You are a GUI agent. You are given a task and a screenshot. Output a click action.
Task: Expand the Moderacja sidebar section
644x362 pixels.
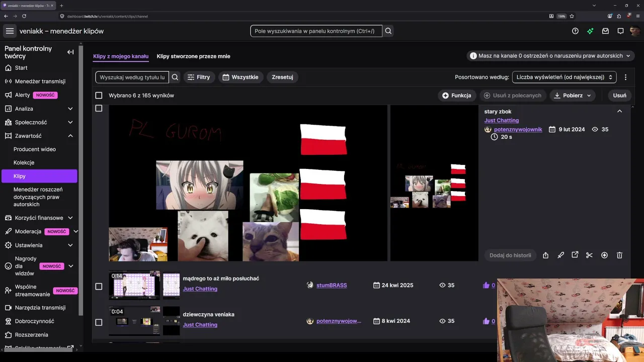pos(75,231)
